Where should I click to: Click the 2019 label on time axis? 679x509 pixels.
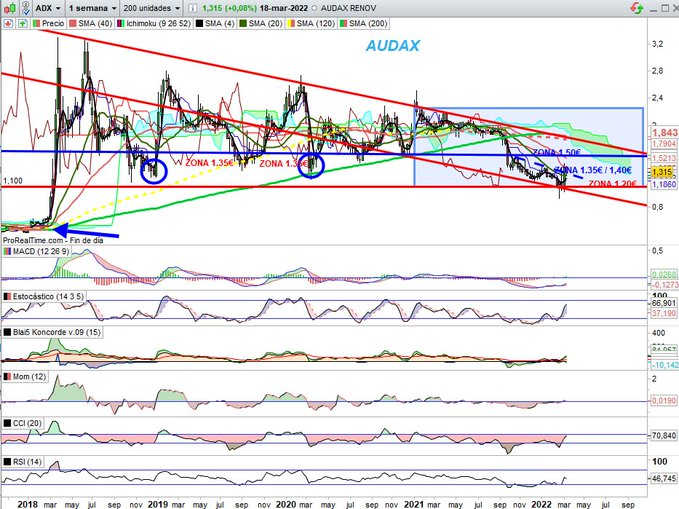(158, 504)
